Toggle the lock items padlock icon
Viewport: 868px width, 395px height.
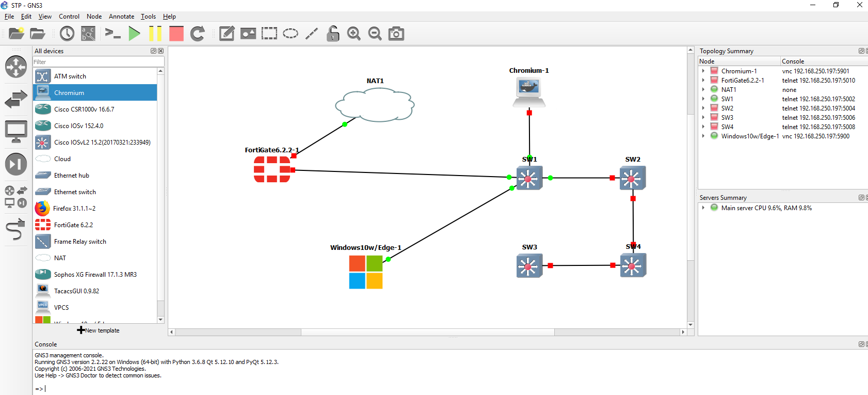(x=333, y=34)
